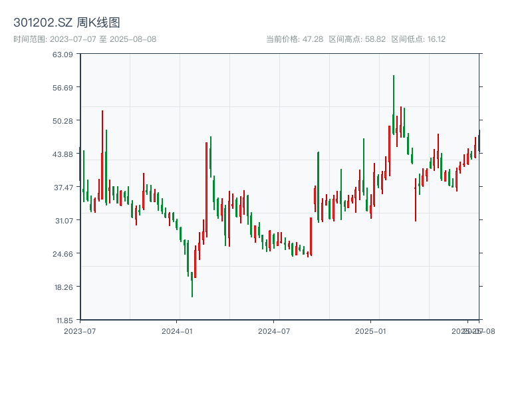Click y-axis label 24.66

click(x=63, y=254)
